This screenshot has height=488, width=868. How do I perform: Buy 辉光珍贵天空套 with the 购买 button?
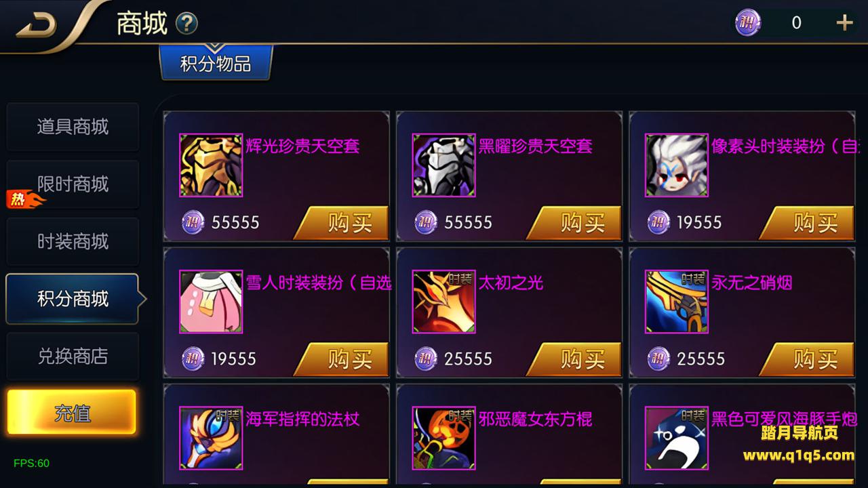point(342,222)
